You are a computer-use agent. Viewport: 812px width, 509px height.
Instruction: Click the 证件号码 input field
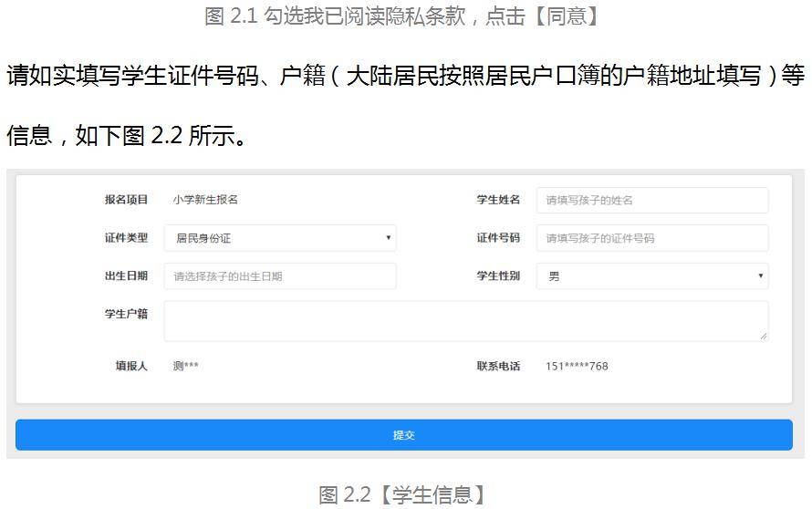click(652, 238)
